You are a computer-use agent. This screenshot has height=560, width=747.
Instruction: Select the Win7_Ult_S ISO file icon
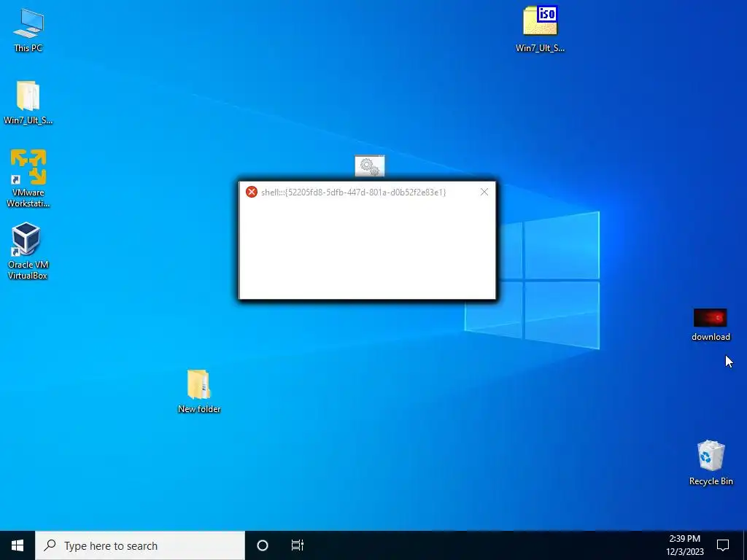pos(540,28)
